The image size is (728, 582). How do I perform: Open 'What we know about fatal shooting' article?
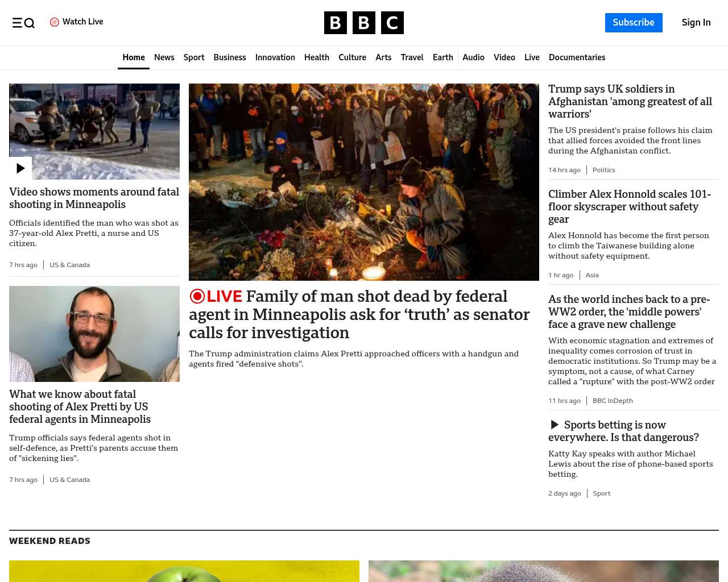pyautogui.click(x=80, y=407)
